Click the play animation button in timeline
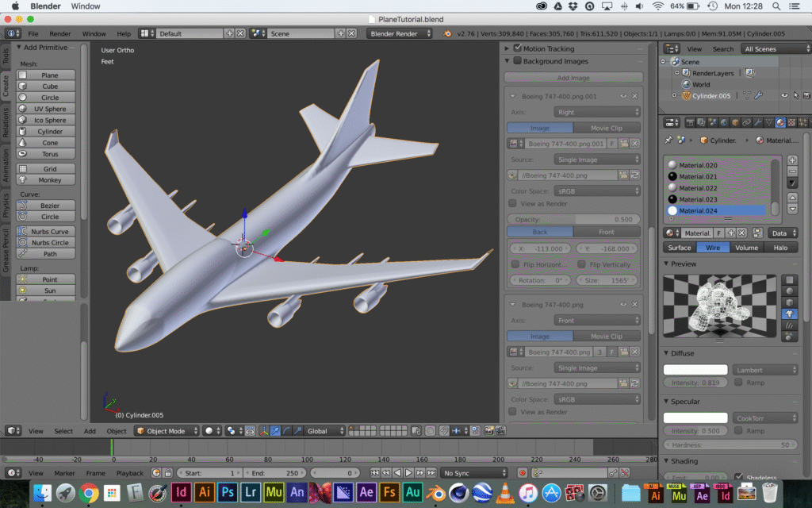Screen dimensions: 812x508 coord(408,473)
